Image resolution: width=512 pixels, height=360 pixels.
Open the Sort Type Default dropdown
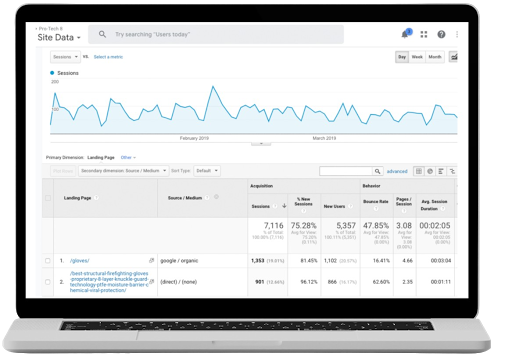[x=207, y=171]
